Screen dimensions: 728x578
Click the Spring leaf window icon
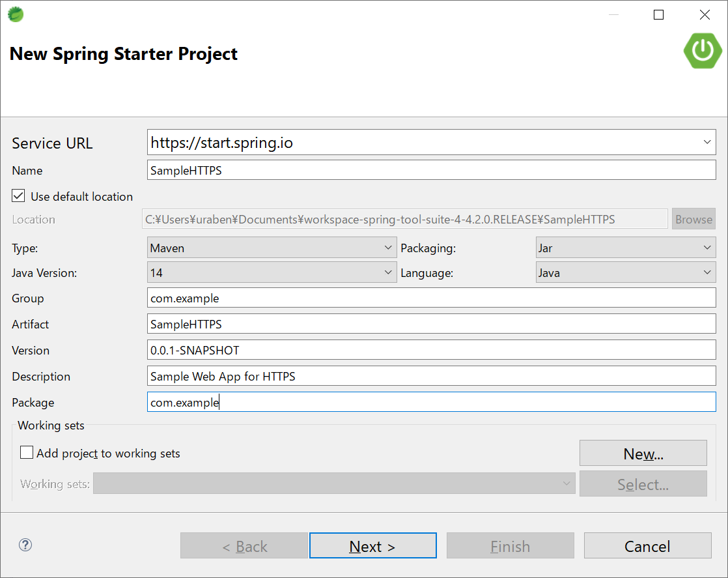tap(16, 14)
